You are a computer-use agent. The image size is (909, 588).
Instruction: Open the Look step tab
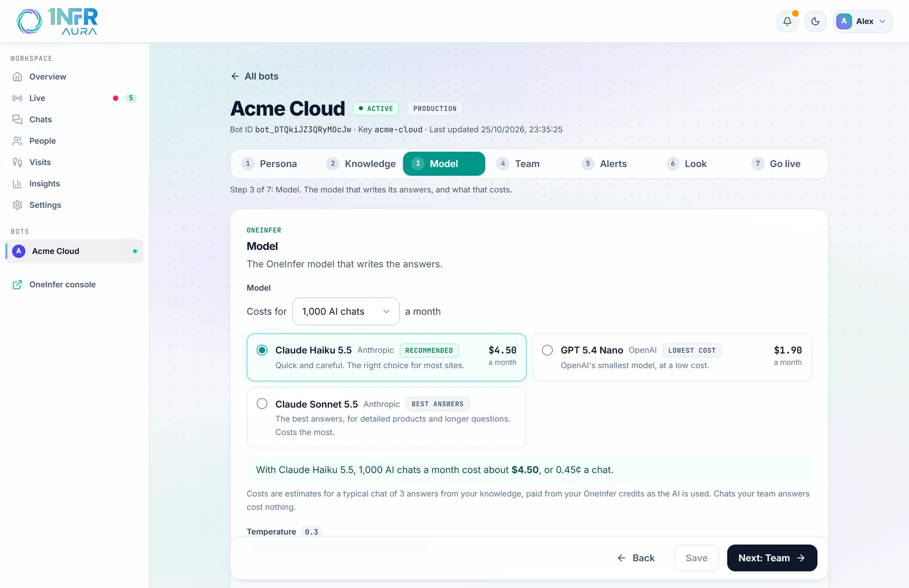click(x=699, y=164)
